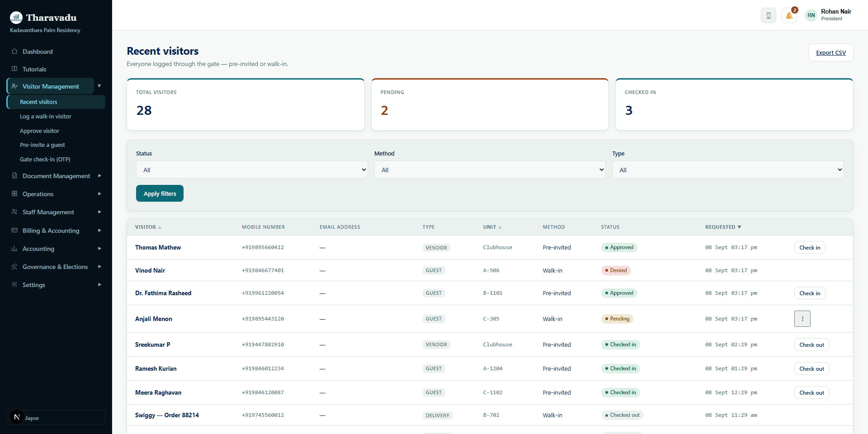Open the Method filter dropdown
Image resolution: width=868 pixels, height=434 pixels.
point(490,170)
